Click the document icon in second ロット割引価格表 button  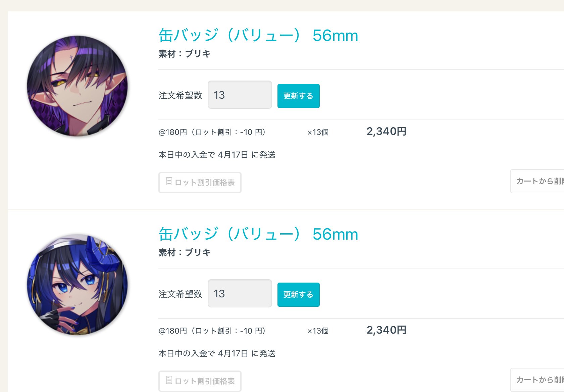(x=169, y=380)
